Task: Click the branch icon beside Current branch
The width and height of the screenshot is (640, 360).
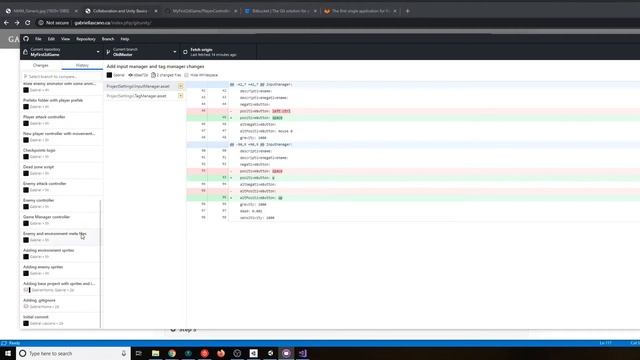Action: 108,52
